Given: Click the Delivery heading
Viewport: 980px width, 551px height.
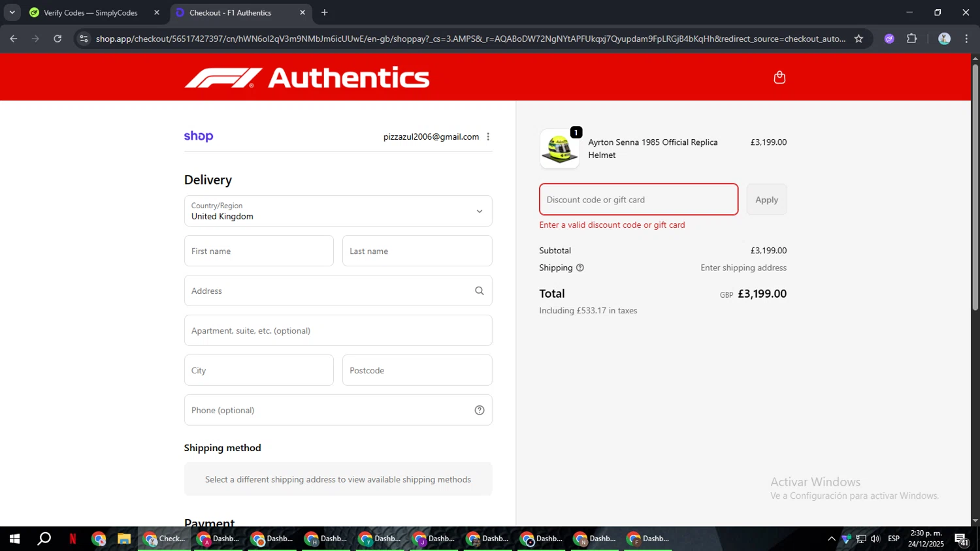Looking at the screenshot, I should (208, 180).
